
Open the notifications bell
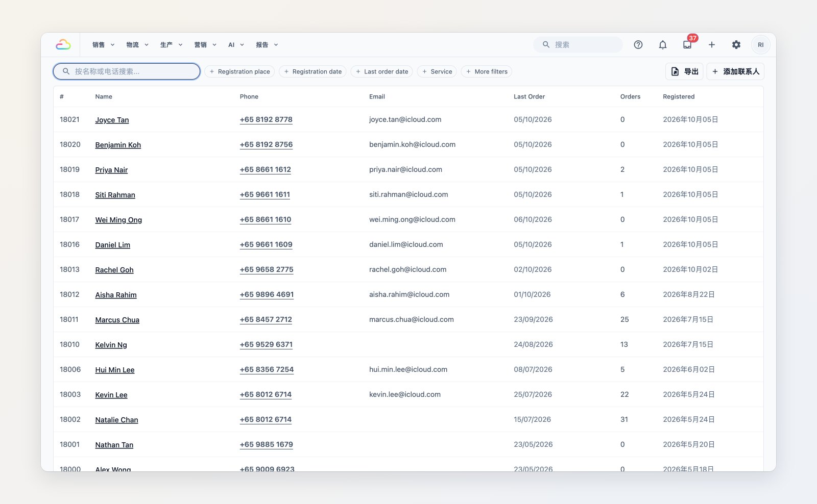click(x=663, y=45)
